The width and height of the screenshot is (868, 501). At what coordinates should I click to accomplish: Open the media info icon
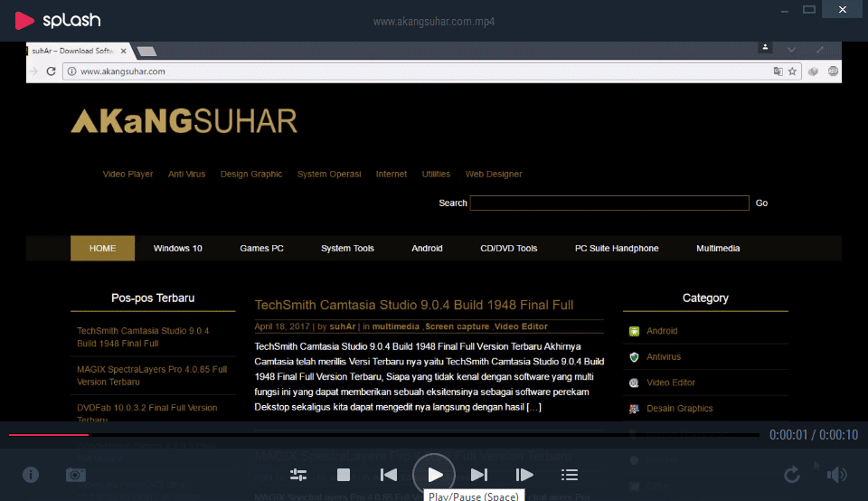point(31,475)
